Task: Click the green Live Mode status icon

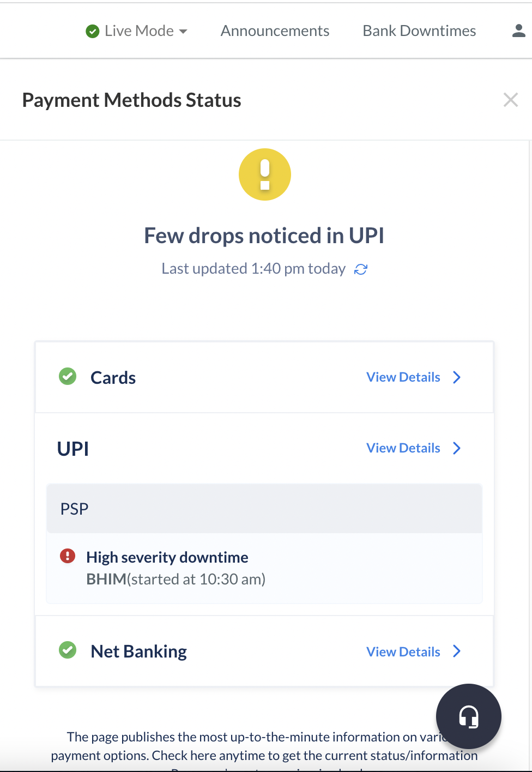Action: pyautogui.click(x=93, y=32)
